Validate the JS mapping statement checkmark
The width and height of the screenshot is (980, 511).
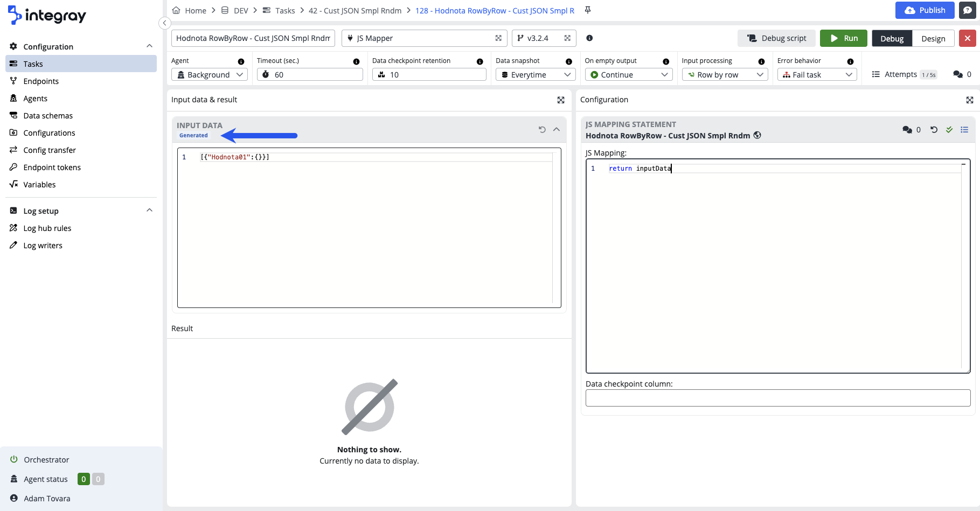(x=949, y=130)
